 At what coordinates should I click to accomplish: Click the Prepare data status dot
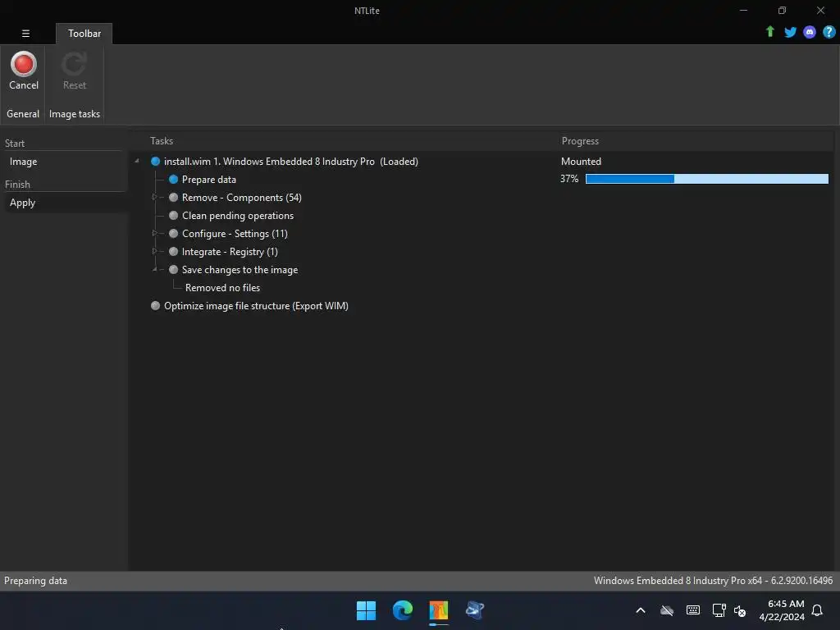(x=173, y=179)
